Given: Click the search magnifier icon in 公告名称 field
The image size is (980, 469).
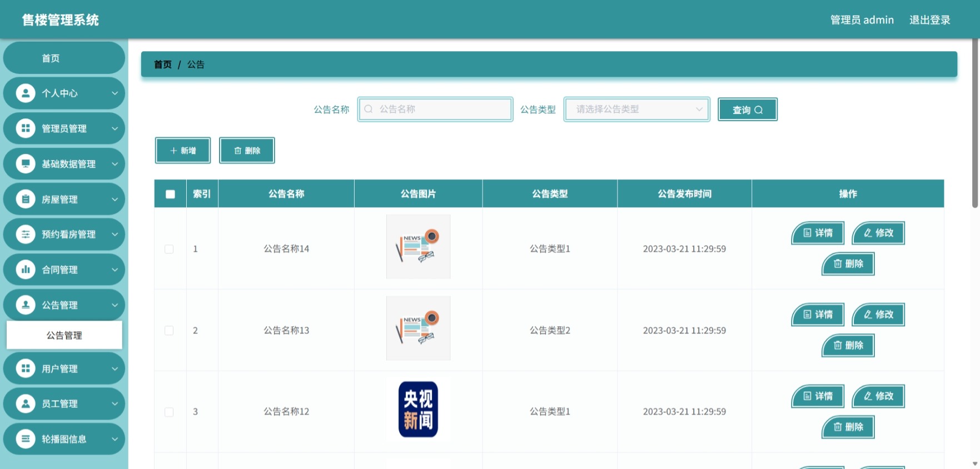Looking at the screenshot, I should [x=369, y=109].
